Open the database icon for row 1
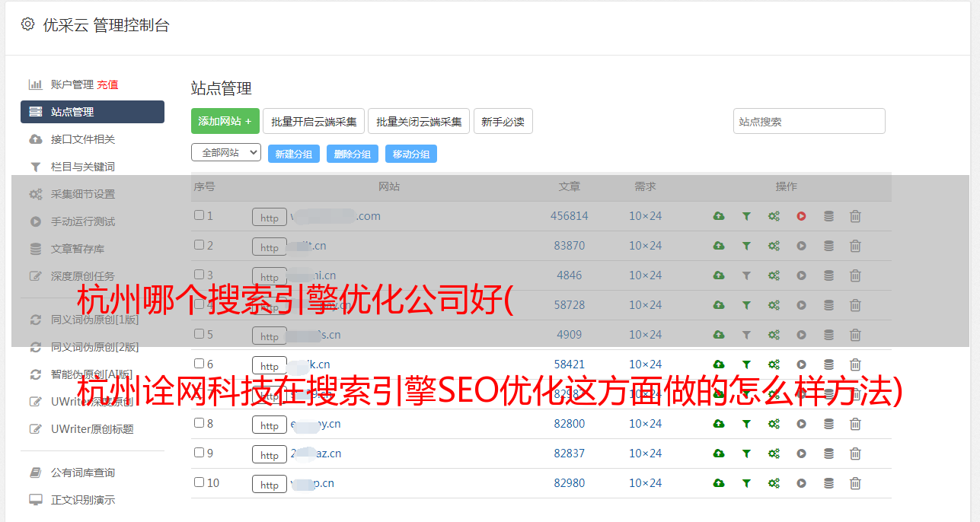Image resolution: width=980 pixels, height=522 pixels. click(828, 216)
